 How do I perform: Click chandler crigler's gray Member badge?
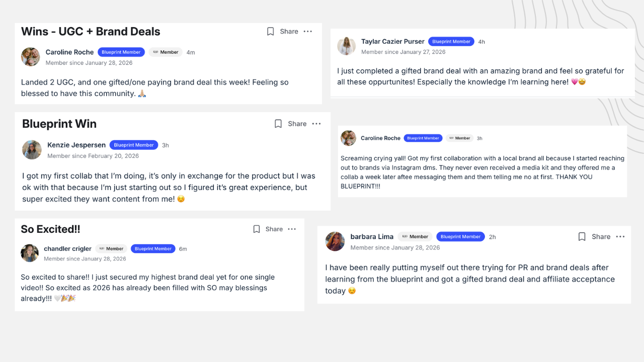111,249
